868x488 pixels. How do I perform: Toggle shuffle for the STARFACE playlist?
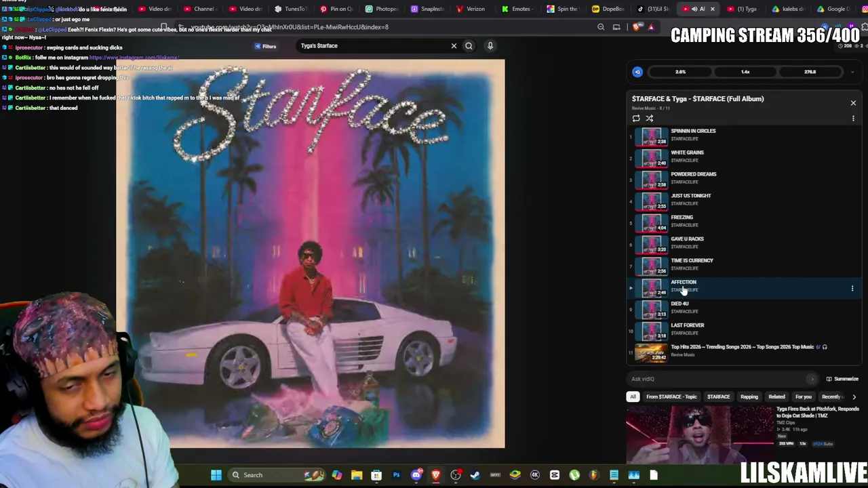click(x=650, y=118)
